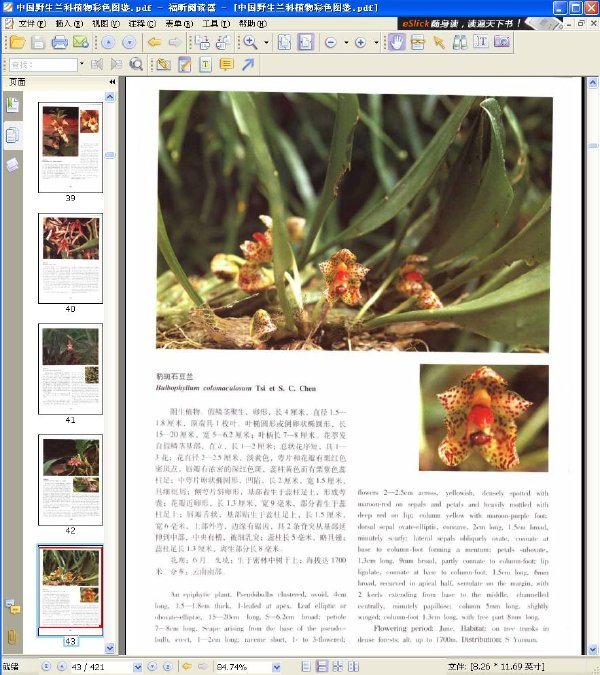Open the zoom in dropdown arrow
Image resolution: width=600 pixels, height=675 pixels.
click(376, 42)
